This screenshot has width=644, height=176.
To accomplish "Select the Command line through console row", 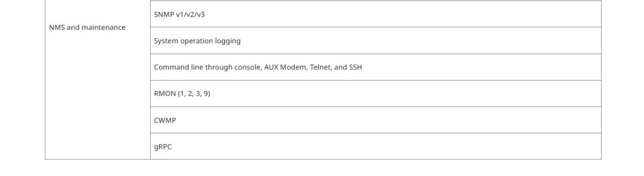I will tap(376, 67).
